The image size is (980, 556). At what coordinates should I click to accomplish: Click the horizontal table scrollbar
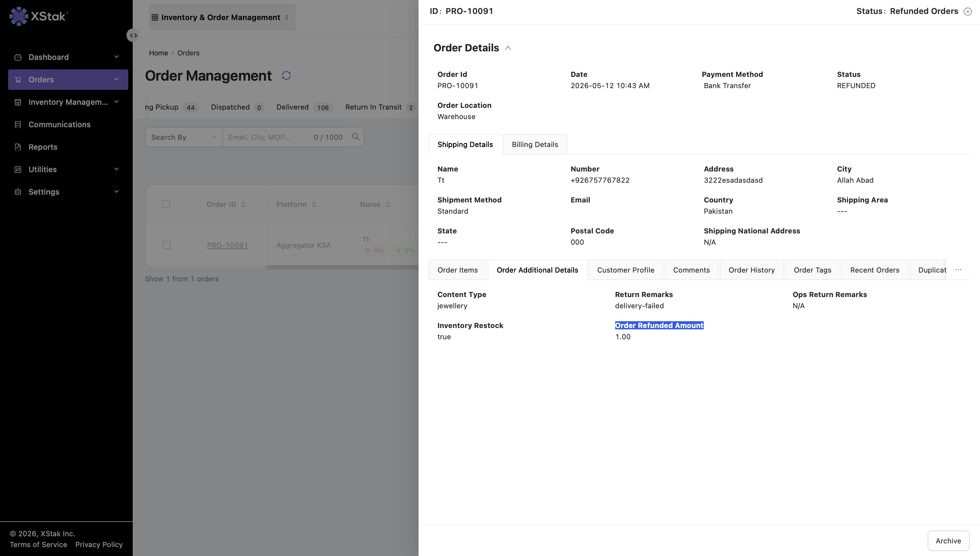(x=343, y=267)
